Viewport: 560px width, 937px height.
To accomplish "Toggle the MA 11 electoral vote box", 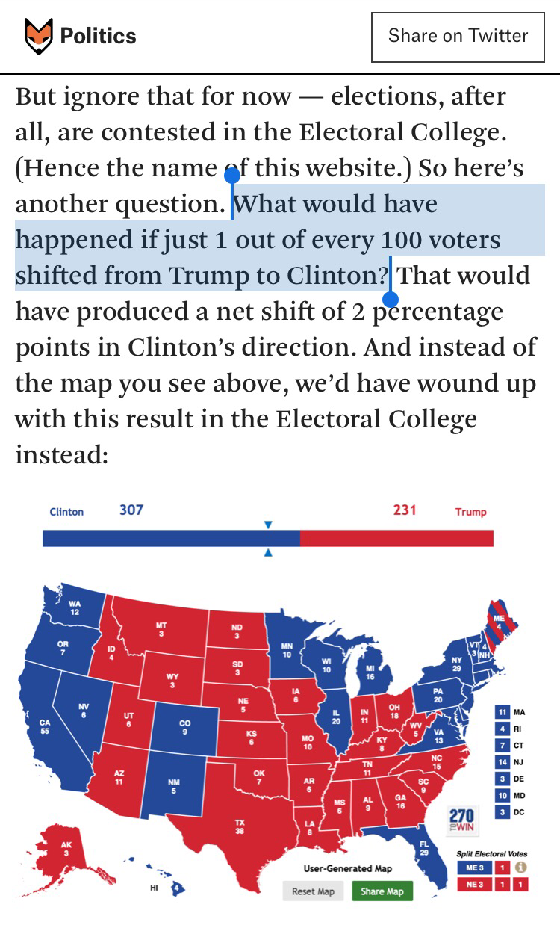I will pos(503,713).
